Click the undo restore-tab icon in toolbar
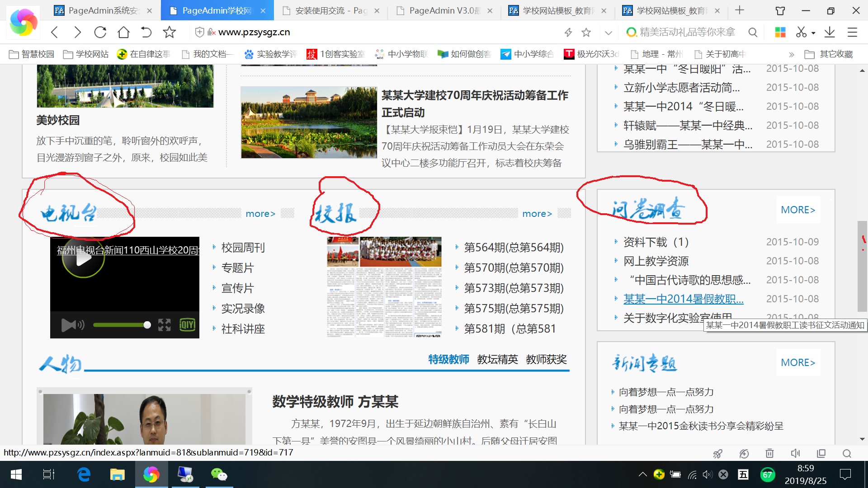The width and height of the screenshot is (868, 488). pos(146,32)
